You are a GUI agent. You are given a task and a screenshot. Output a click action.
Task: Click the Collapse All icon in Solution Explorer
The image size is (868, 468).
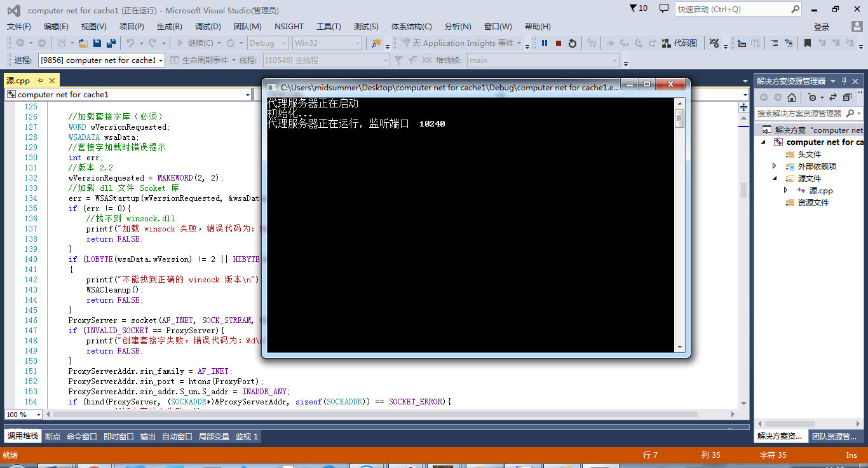pos(847,97)
